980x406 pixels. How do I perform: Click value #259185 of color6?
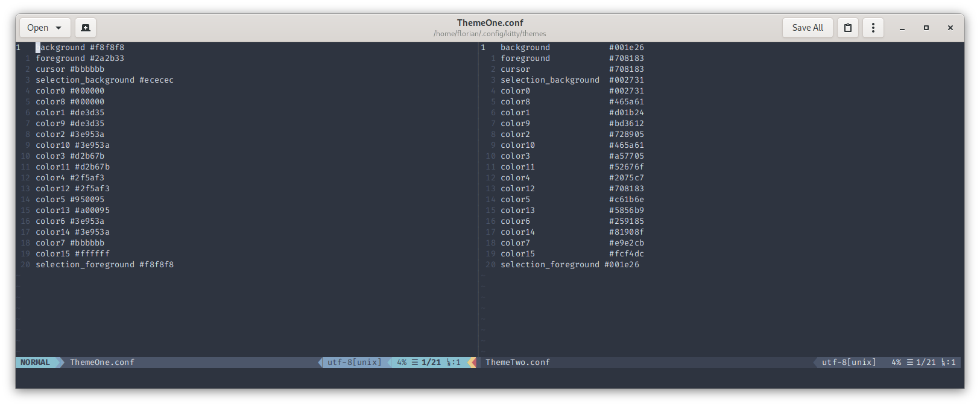click(x=627, y=221)
